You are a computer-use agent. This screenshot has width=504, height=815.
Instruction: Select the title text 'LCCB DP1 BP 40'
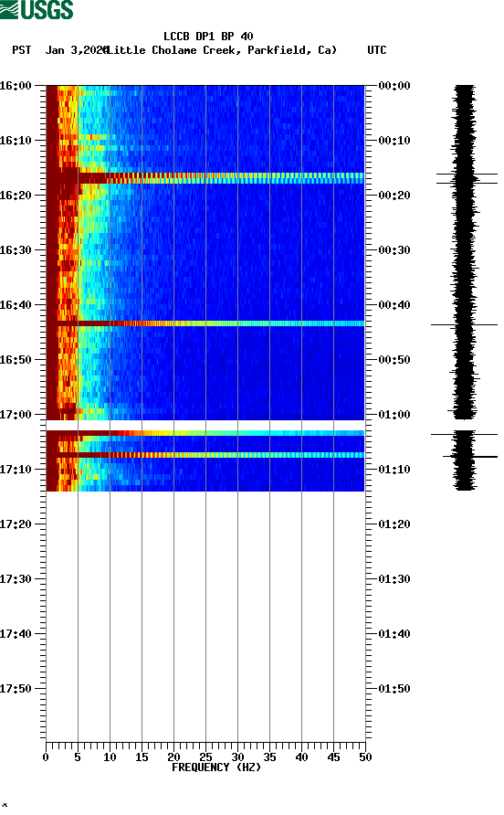click(x=208, y=37)
